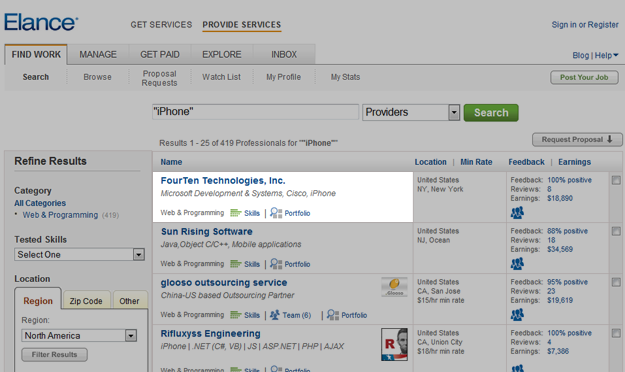Open glooso outsourcing service profile link
Screen dimensions: 625x372
224,283
